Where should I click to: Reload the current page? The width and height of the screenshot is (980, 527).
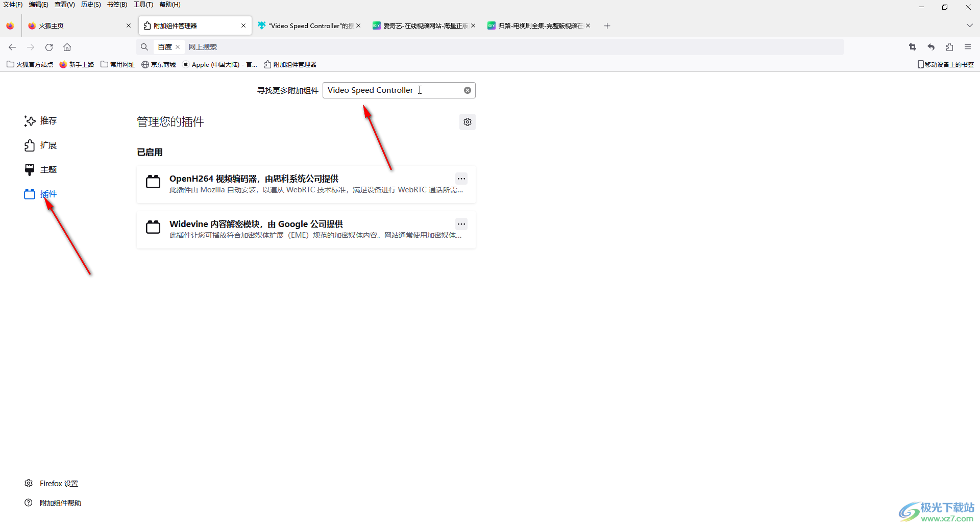pyautogui.click(x=49, y=47)
